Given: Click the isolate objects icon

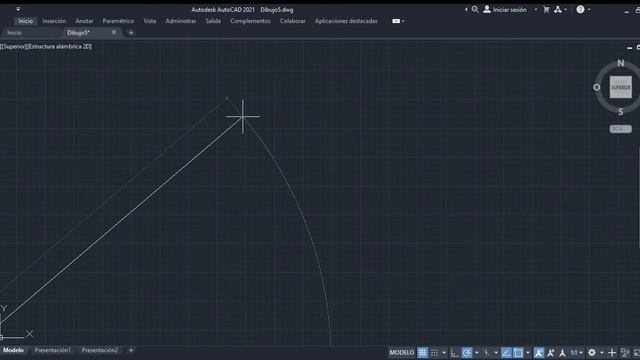Looking at the screenshot, I should (625, 352).
